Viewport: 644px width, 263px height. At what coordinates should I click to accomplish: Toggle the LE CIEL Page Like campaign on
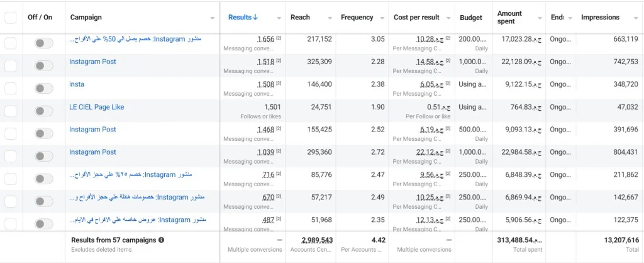(x=44, y=111)
